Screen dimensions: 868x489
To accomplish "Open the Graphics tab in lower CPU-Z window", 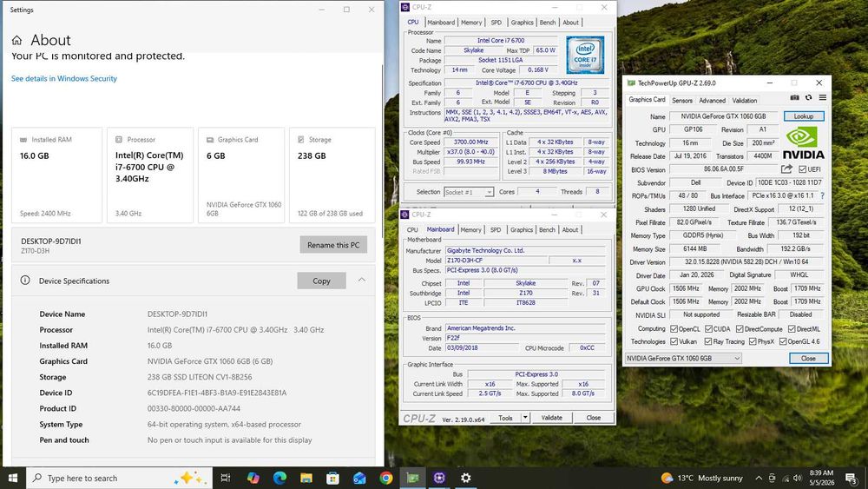I will [x=522, y=230].
